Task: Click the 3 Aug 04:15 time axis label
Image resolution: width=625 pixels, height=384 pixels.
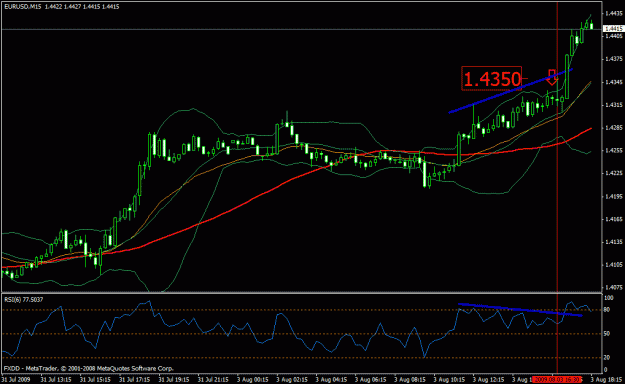Action: pyautogui.click(x=331, y=379)
